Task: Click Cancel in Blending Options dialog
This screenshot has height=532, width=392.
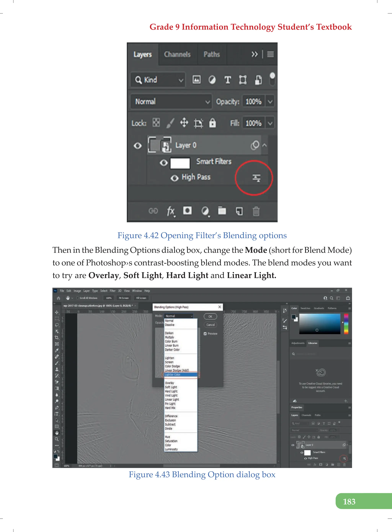Action: pos(210,325)
